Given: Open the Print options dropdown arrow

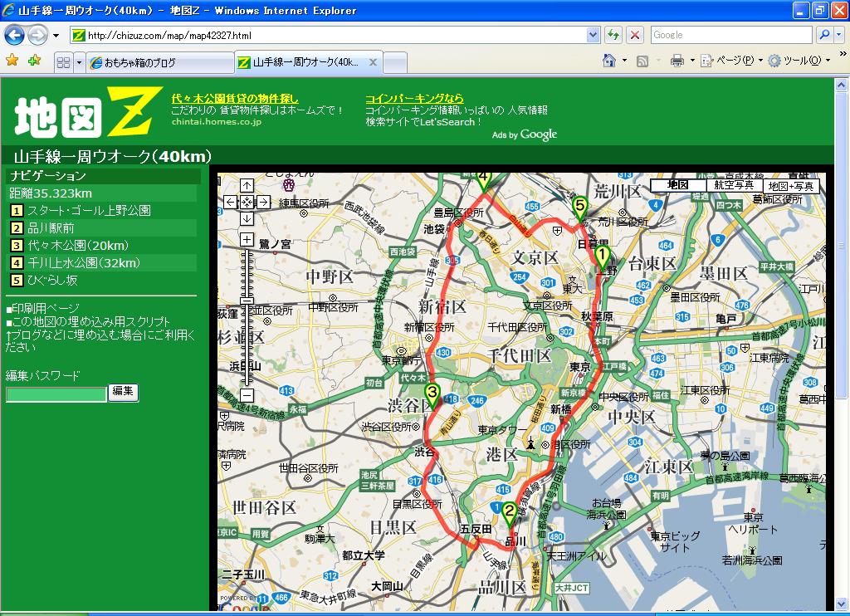Looking at the screenshot, I should [692, 61].
